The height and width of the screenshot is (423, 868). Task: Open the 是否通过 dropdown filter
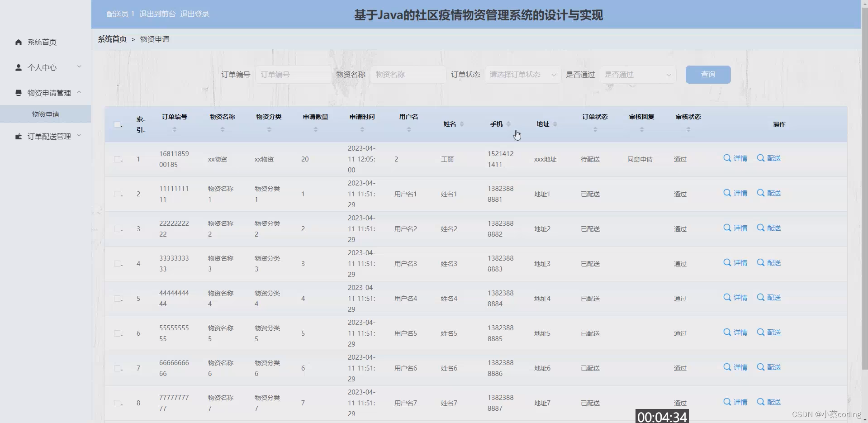638,75
